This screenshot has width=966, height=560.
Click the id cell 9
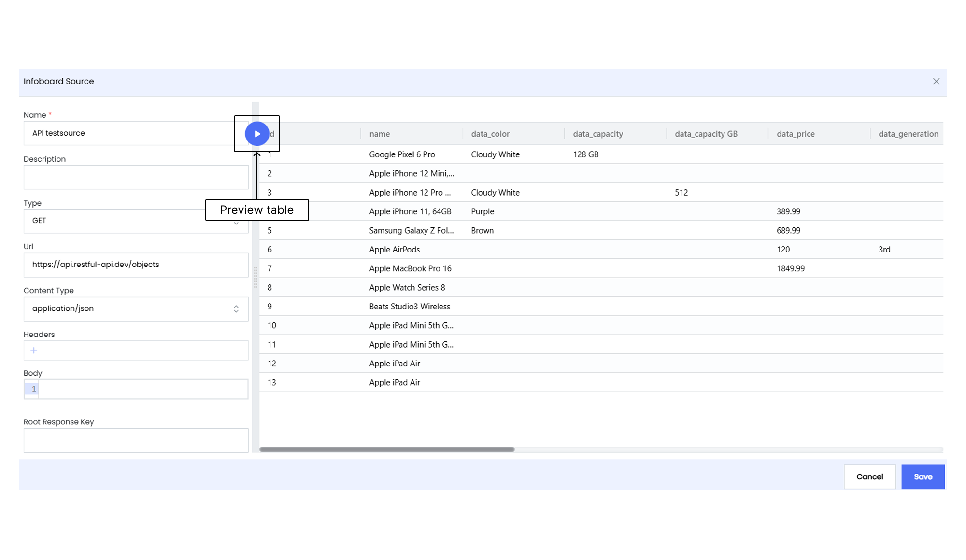pos(310,307)
